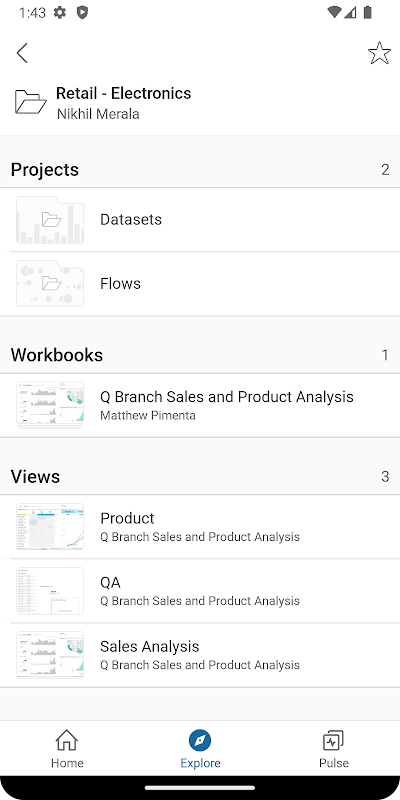Image resolution: width=400 pixels, height=800 pixels.
Task: Tap the Views section header
Action: coord(200,477)
